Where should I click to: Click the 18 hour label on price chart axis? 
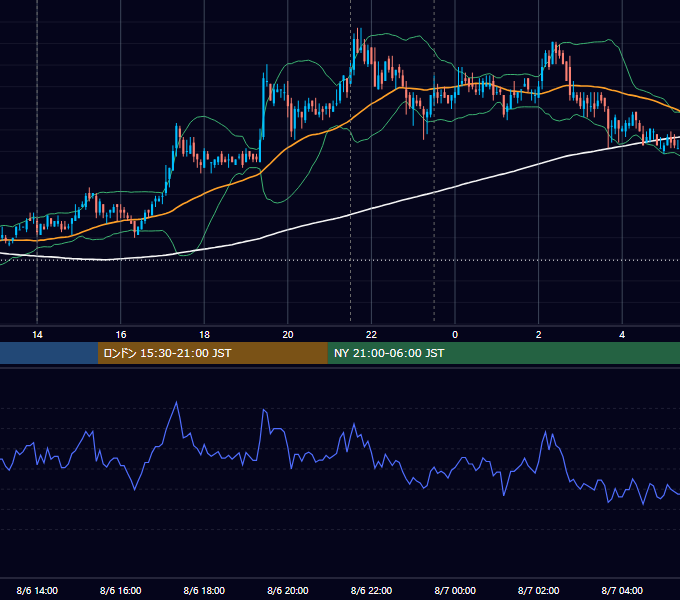[x=204, y=335]
